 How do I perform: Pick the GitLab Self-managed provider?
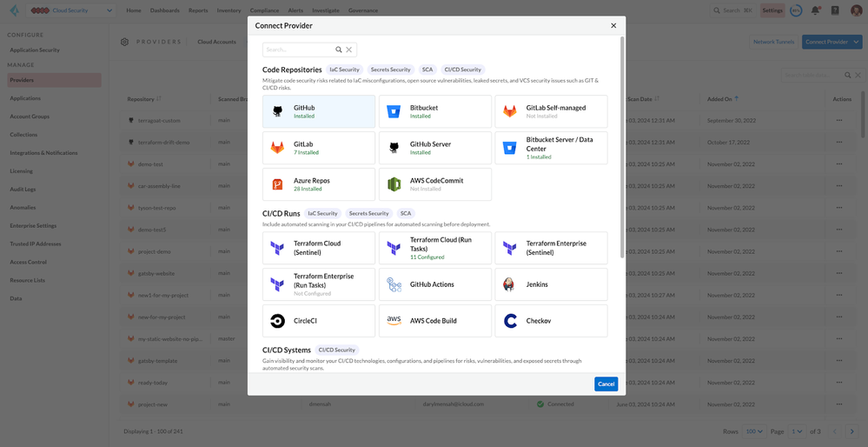[x=551, y=111]
